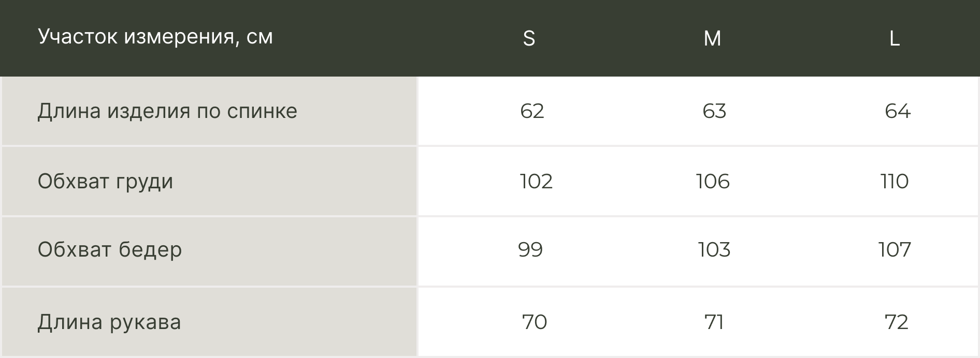The width and height of the screenshot is (980, 358).
Task: Click the 'Обхват груди' row label
Action: click(105, 182)
